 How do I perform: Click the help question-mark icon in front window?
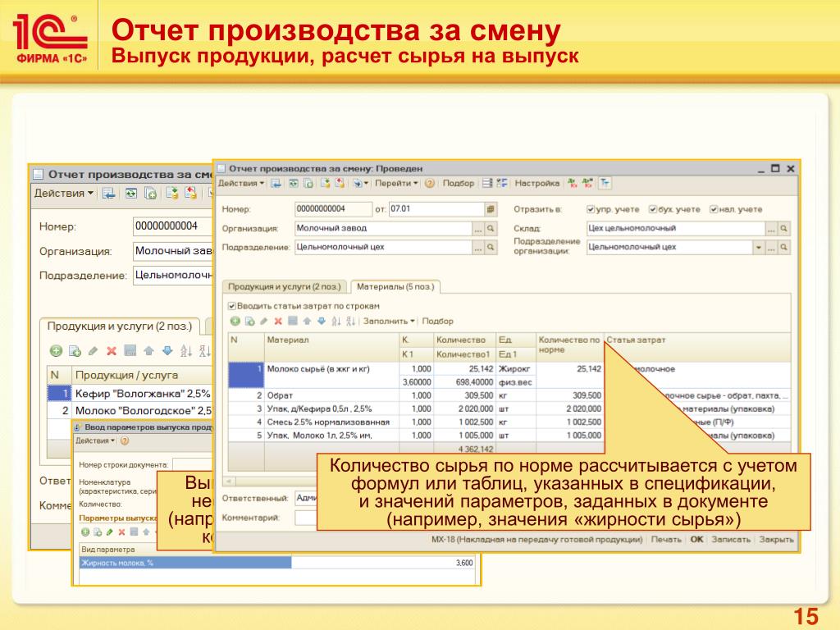(x=430, y=183)
